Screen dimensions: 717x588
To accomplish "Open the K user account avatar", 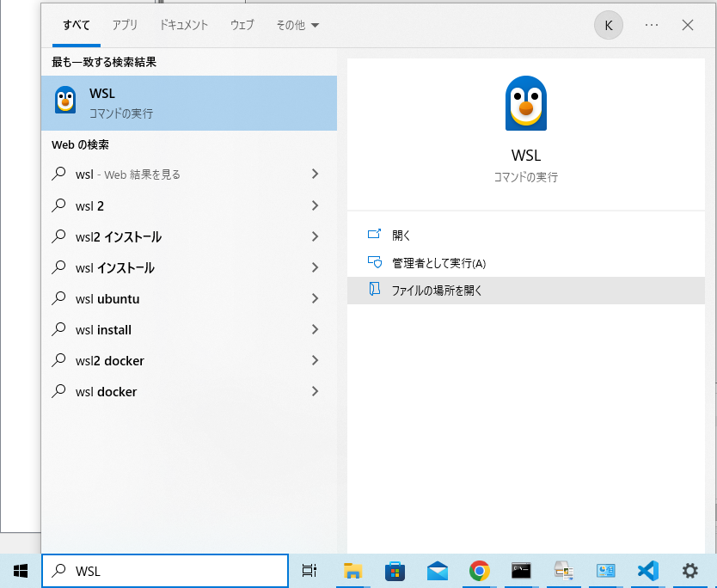I will click(x=608, y=25).
